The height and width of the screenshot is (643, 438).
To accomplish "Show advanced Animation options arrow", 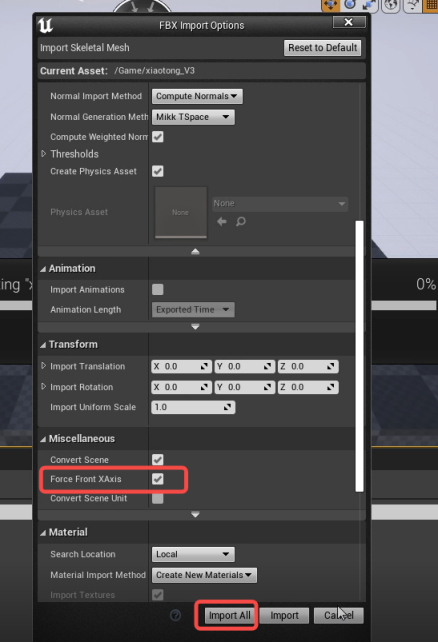I will (x=195, y=327).
